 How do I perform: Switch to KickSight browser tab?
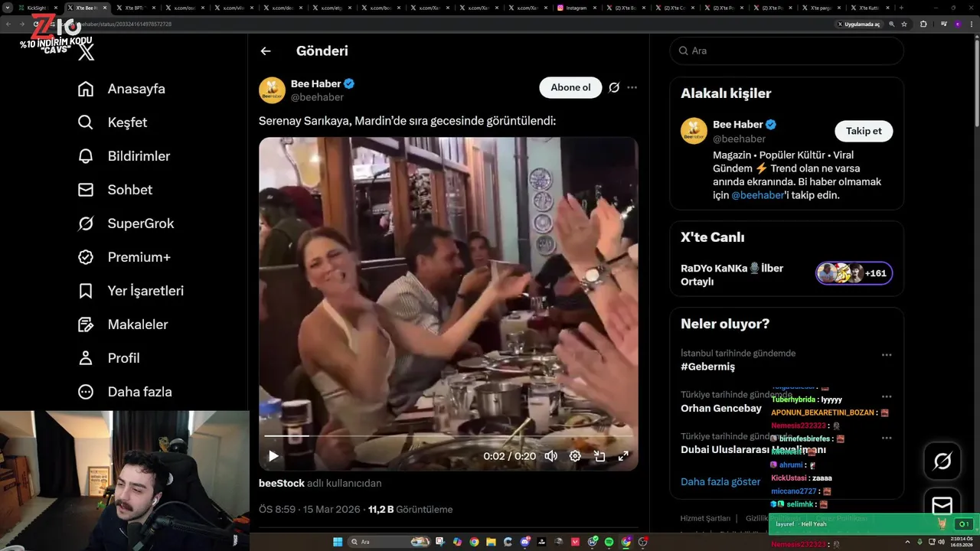click(x=37, y=8)
